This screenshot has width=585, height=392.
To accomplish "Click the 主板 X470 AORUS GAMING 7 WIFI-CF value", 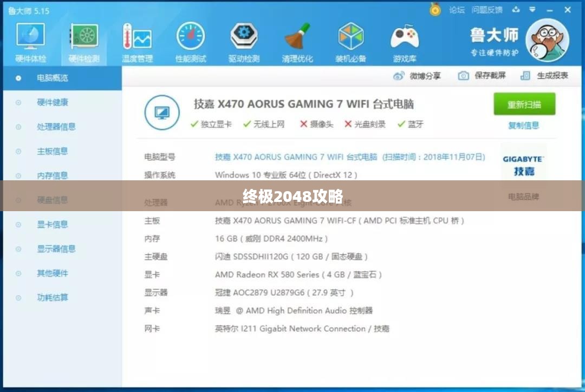I will 340,221.
